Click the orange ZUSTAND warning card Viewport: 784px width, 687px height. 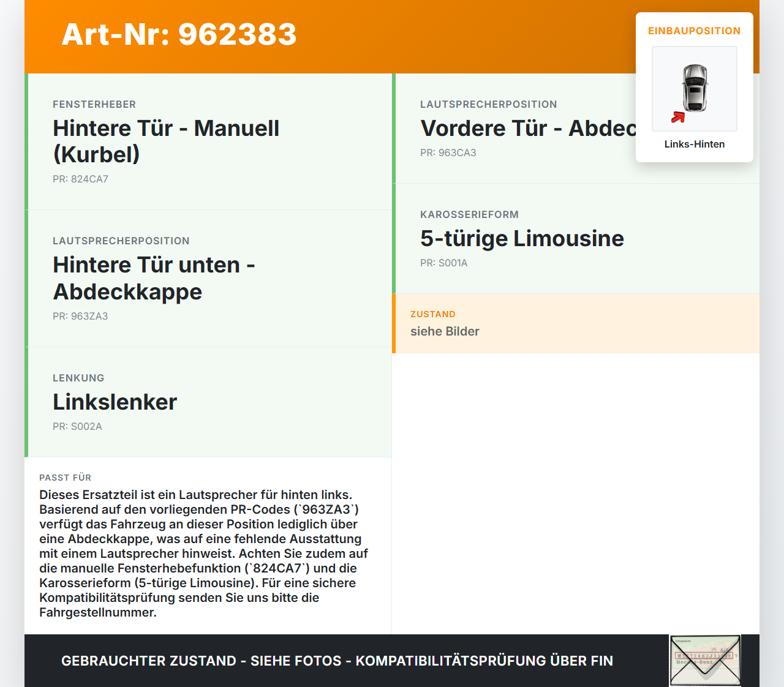(576, 323)
